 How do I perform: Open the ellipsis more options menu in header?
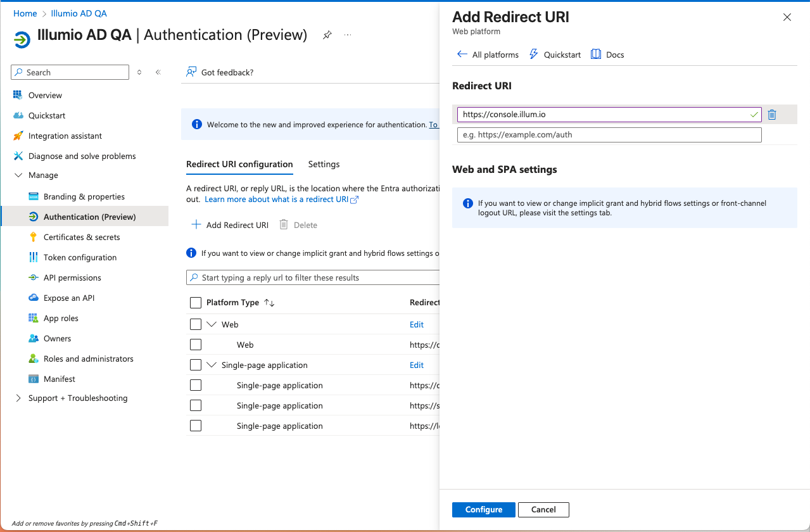click(x=348, y=35)
